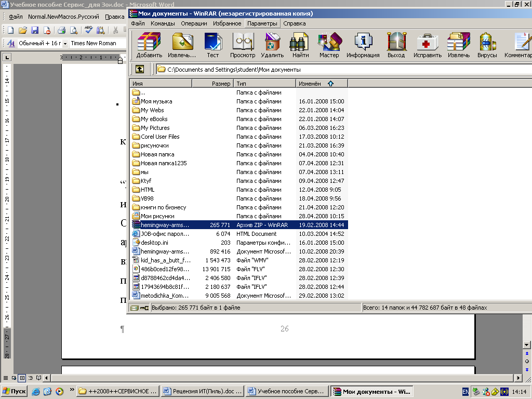Click the Тест toolbar icon
532x399 pixels.
(212, 45)
